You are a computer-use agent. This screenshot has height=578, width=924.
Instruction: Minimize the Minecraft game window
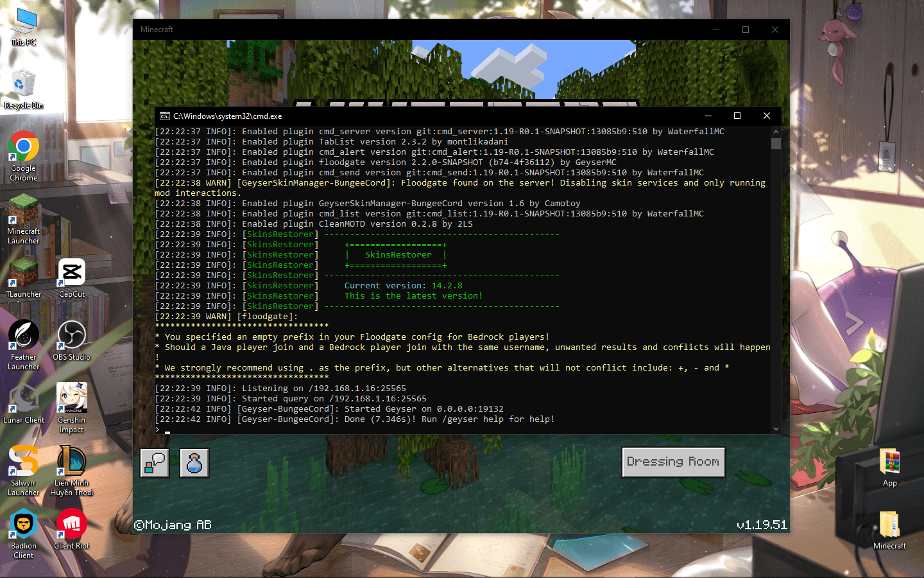click(716, 30)
